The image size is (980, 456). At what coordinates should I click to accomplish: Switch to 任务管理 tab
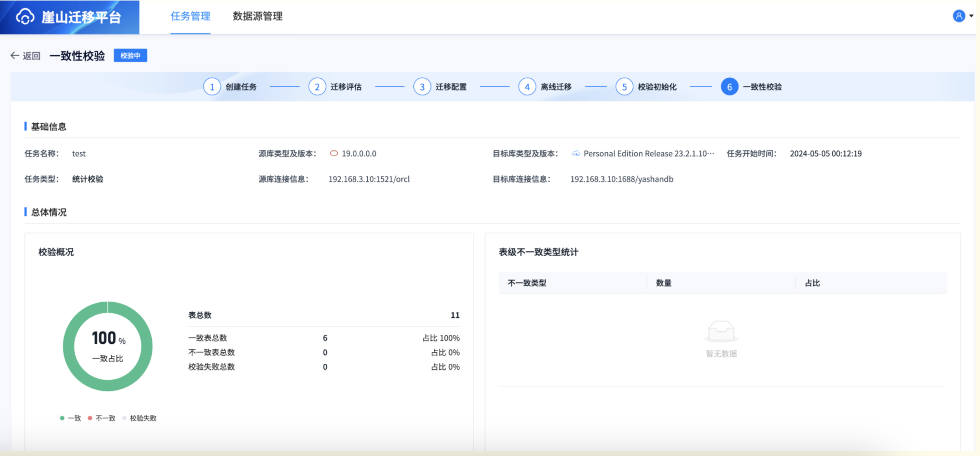click(190, 16)
